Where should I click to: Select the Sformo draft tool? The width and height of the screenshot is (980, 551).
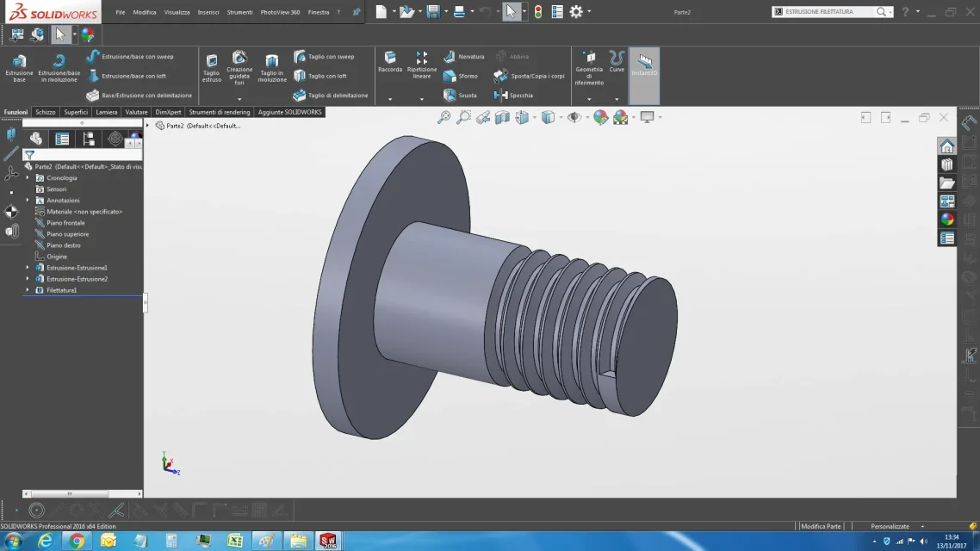(x=461, y=76)
